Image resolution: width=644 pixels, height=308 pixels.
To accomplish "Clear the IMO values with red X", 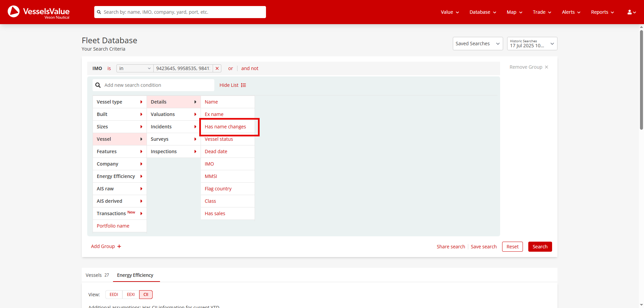I will (x=217, y=68).
